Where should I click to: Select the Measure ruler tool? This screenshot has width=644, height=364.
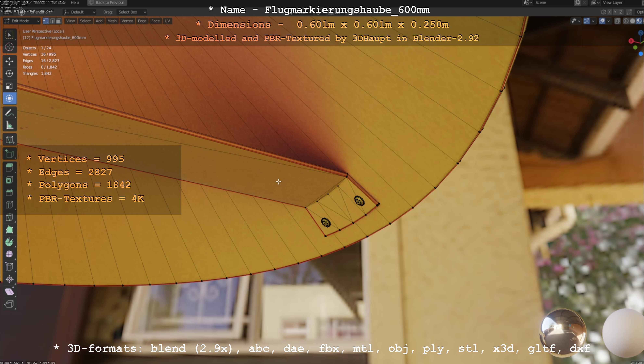[9, 126]
